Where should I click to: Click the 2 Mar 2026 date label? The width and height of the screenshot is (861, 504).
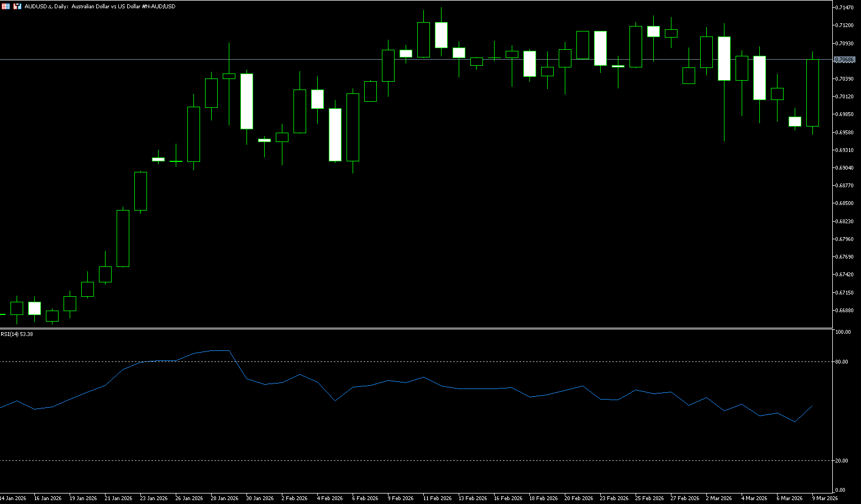tap(718, 498)
